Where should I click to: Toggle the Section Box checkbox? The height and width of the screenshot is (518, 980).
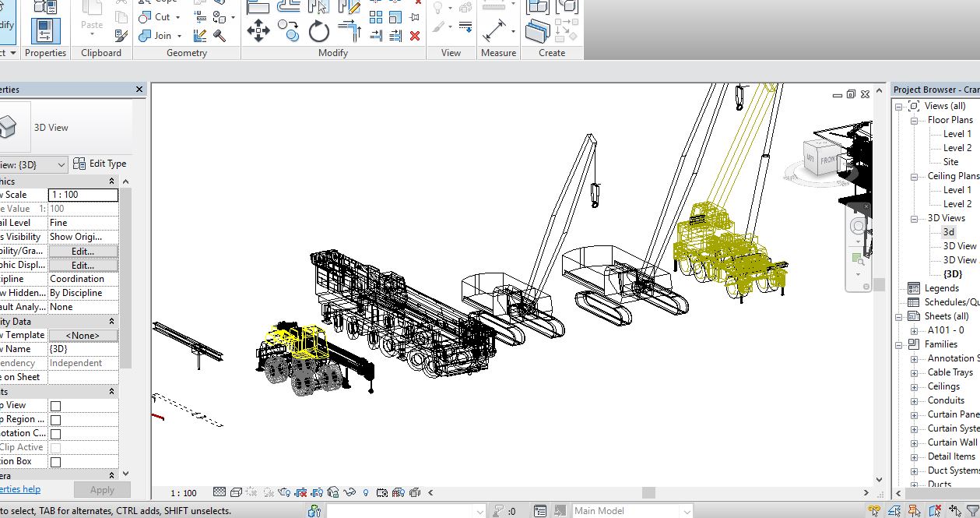[55, 462]
